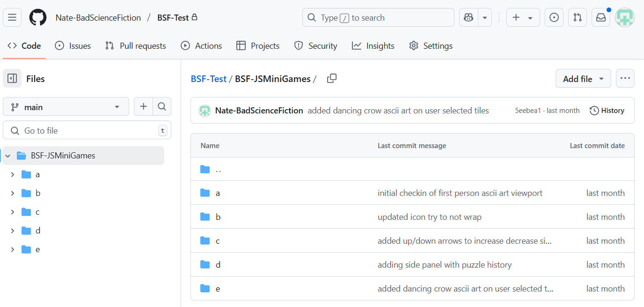Click the Name column header
Image resolution: width=644 pixels, height=307 pixels.
coord(210,146)
